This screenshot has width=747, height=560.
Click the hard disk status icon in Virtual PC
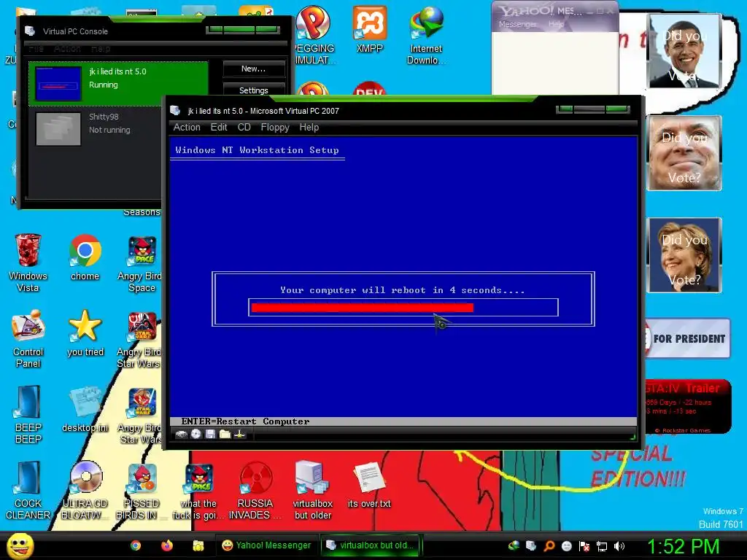181,434
